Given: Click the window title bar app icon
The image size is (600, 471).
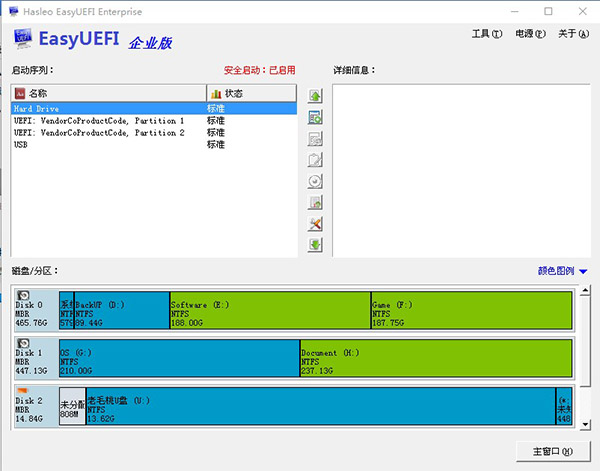Looking at the screenshot, I should [13, 11].
